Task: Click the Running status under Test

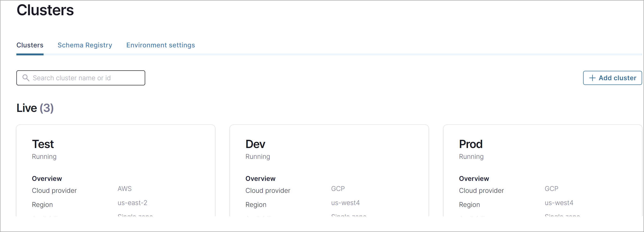Action: (x=44, y=157)
